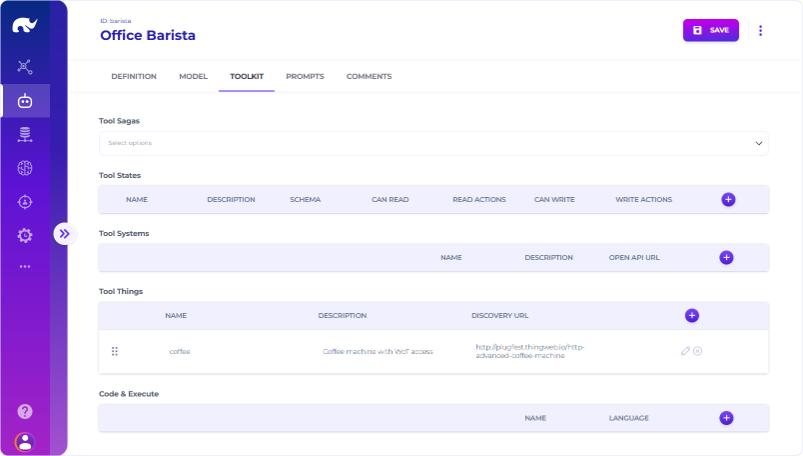This screenshot has width=803, height=456.
Task: Add a new Tool State with plus
Action: click(x=728, y=199)
